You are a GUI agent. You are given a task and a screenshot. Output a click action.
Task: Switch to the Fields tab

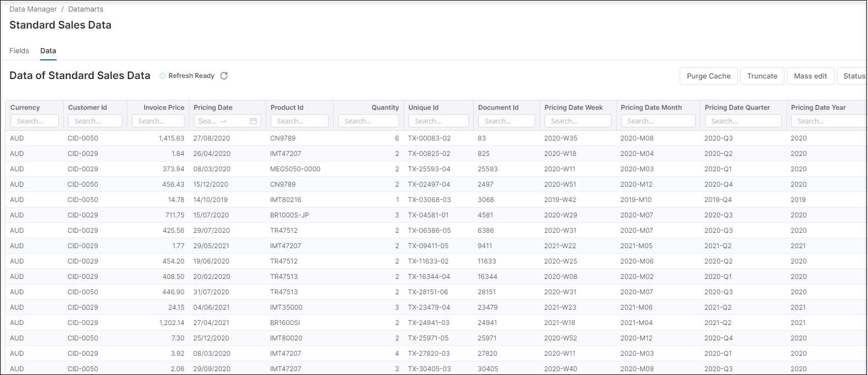click(x=19, y=51)
